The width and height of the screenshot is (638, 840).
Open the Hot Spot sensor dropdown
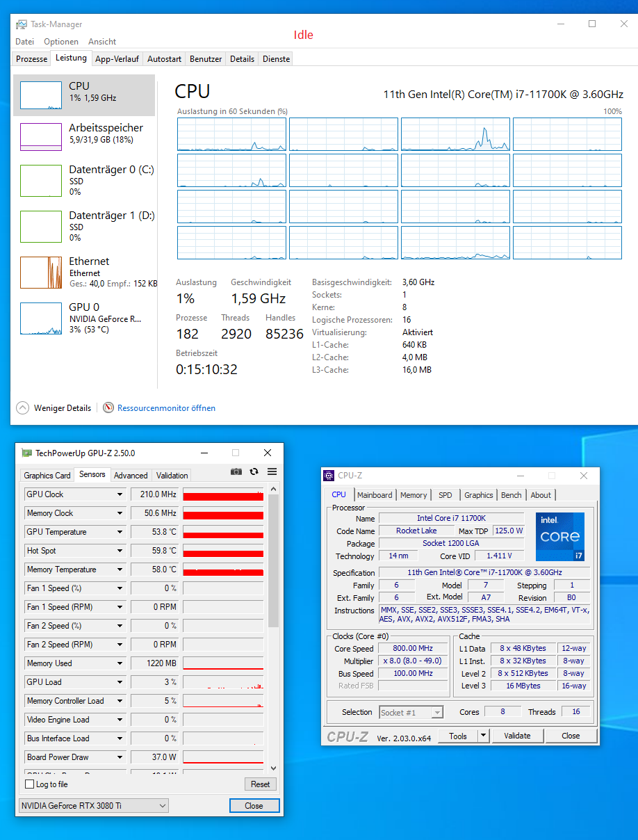coord(120,551)
